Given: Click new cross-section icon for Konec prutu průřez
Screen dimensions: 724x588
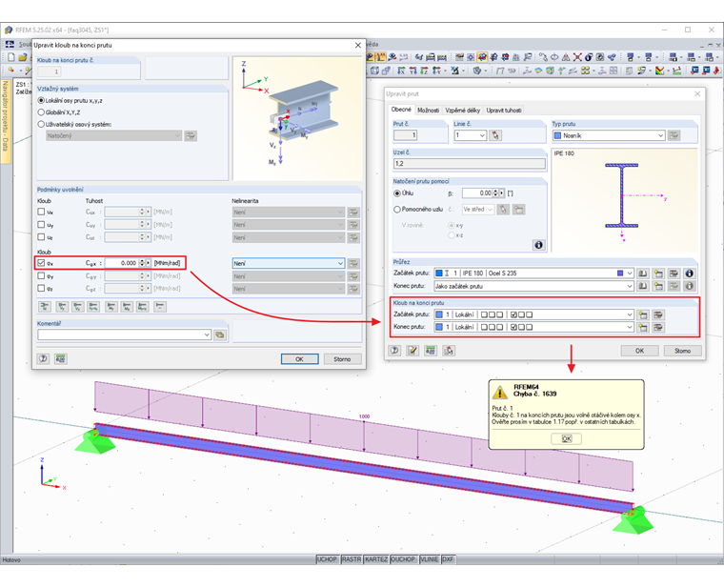Looking at the screenshot, I should [x=658, y=286].
